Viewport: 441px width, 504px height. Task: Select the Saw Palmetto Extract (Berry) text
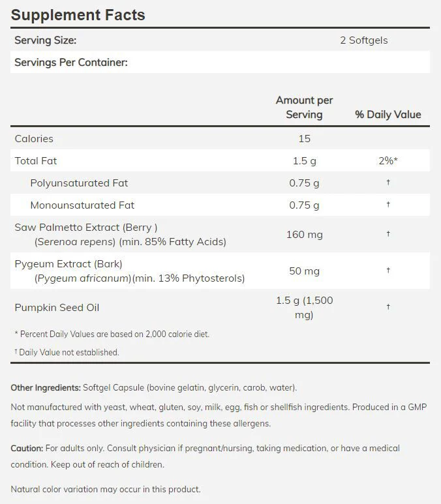point(86,228)
